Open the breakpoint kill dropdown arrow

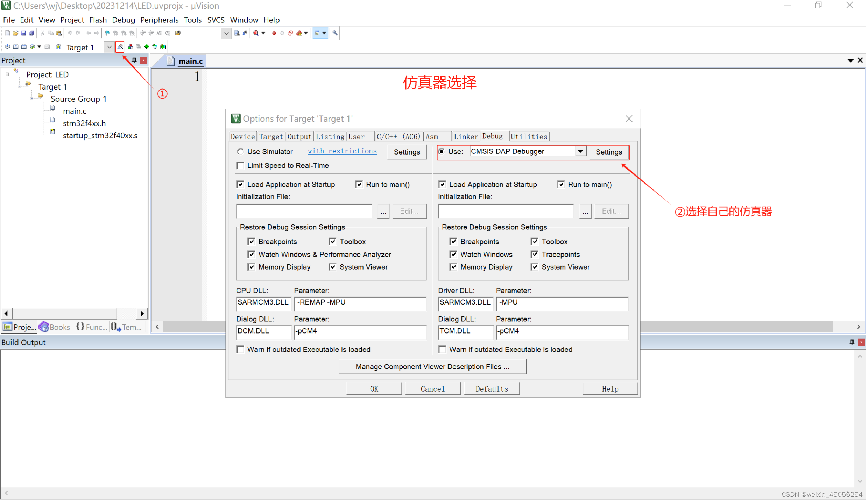pyautogui.click(x=306, y=33)
